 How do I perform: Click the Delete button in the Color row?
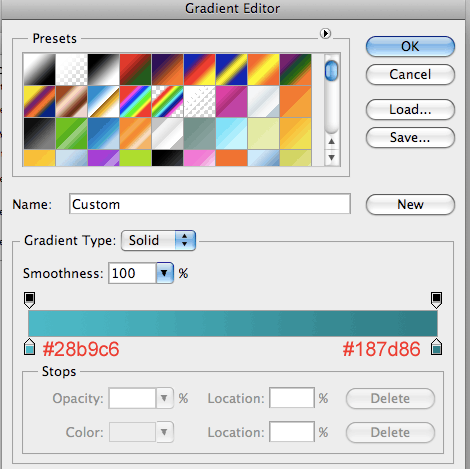coord(390,432)
